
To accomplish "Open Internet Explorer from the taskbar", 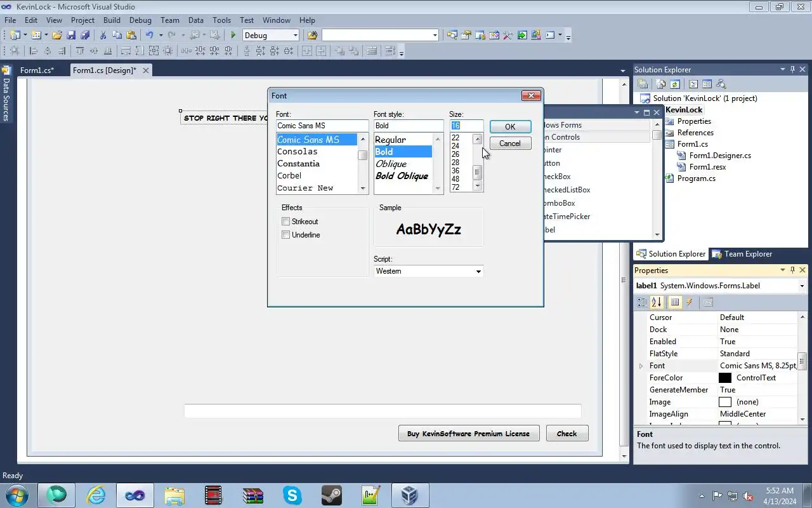I will pyautogui.click(x=96, y=495).
